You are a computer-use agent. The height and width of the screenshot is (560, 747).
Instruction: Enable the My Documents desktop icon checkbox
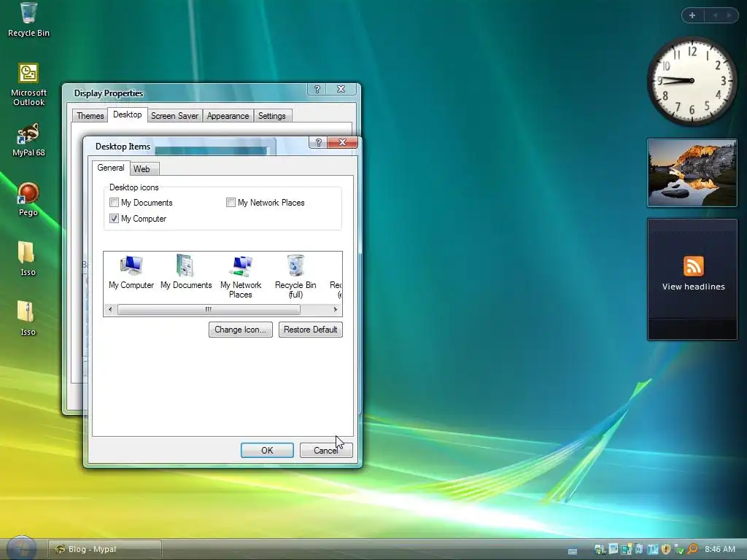coord(114,203)
